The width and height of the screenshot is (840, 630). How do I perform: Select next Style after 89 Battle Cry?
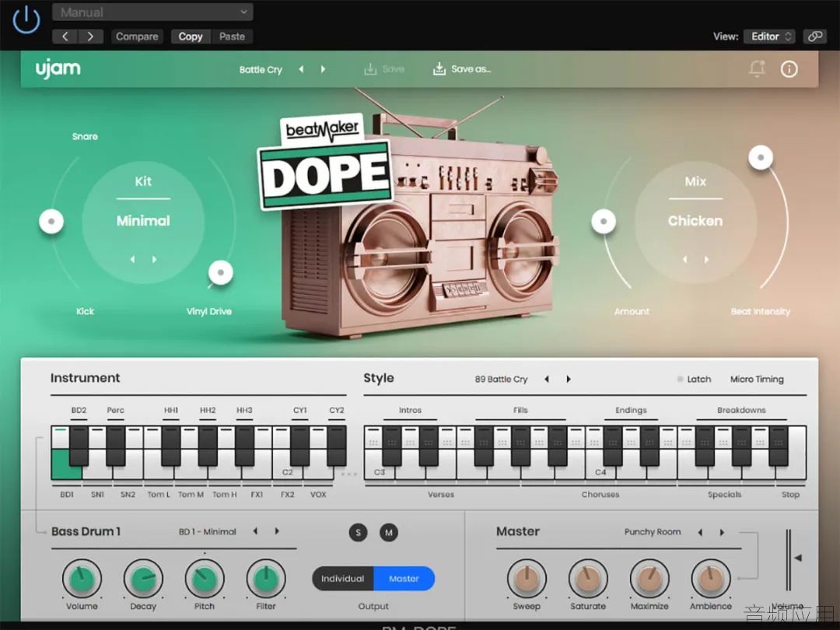569,380
